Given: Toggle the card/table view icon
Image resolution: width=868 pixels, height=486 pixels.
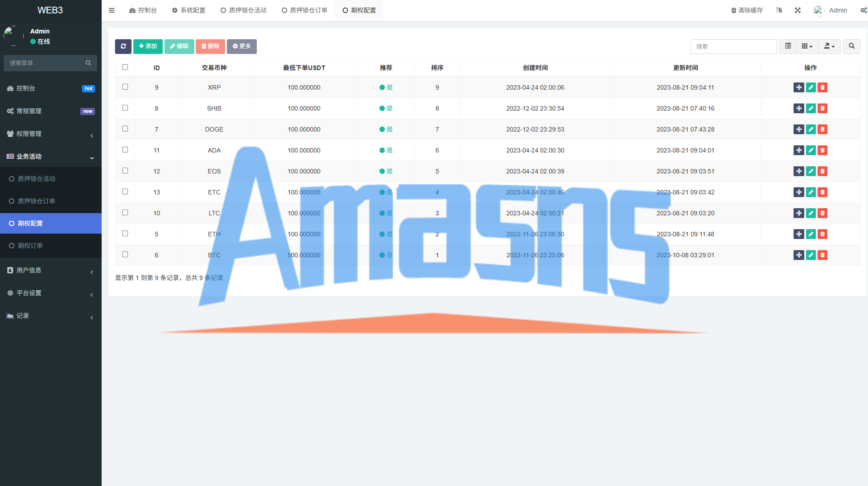Looking at the screenshot, I should click(x=788, y=46).
